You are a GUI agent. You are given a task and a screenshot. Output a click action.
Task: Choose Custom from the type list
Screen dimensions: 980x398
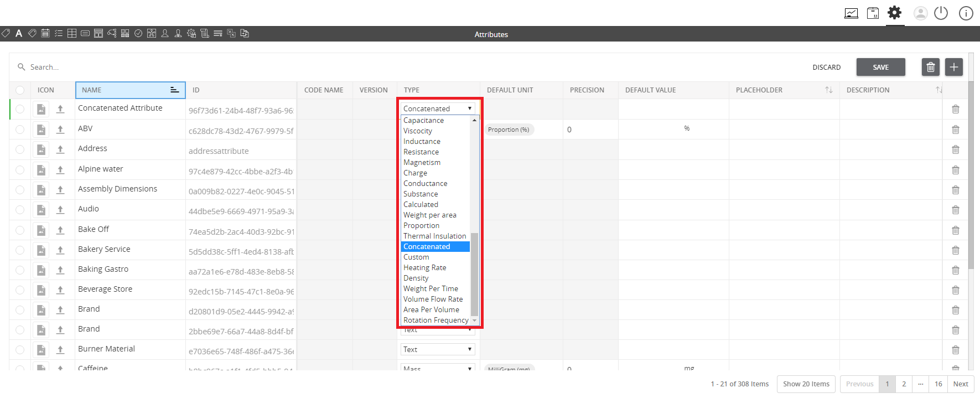click(x=435, y=257)
